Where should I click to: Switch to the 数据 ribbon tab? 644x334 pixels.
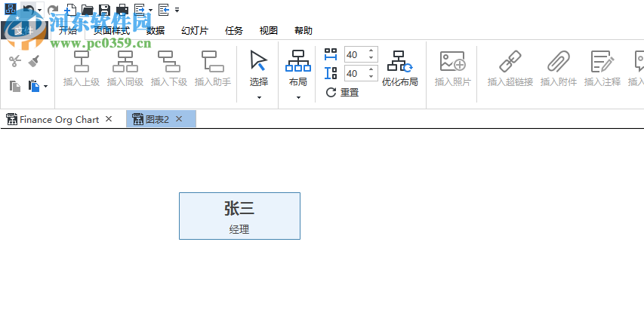(x=156, y=30)
